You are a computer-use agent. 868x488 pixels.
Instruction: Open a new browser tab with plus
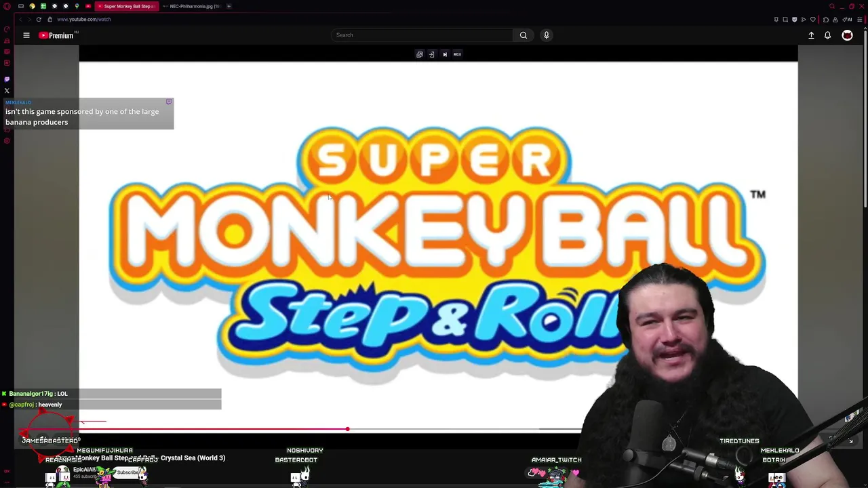[229, 6]
